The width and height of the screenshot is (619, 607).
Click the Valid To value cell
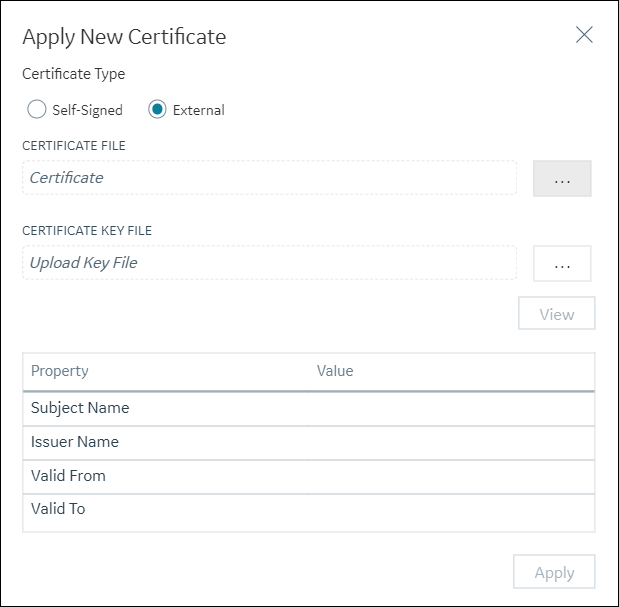451,512
